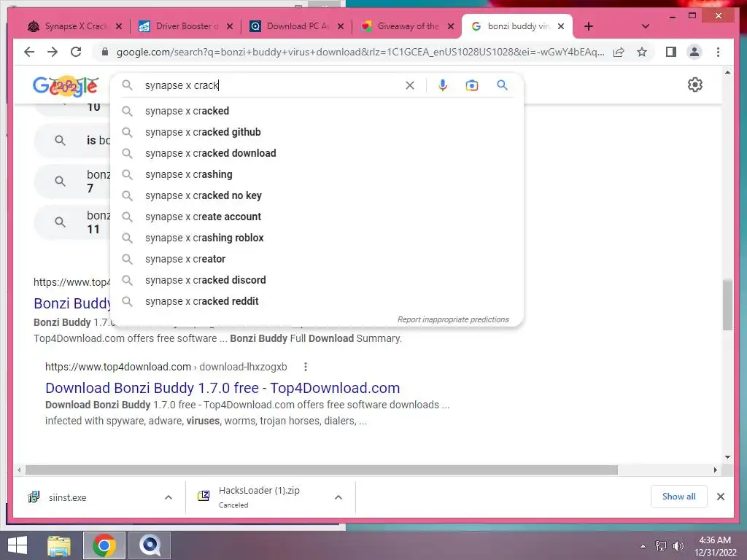Click the Chrome address bar URL
This screenshot has width=747, height=560.
(360, 52)
